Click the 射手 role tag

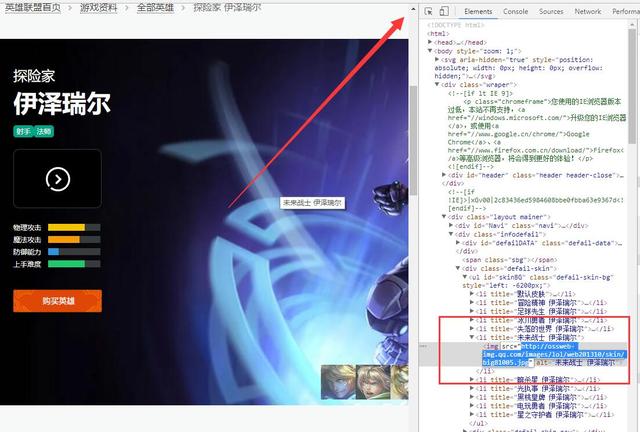[23, 131]
